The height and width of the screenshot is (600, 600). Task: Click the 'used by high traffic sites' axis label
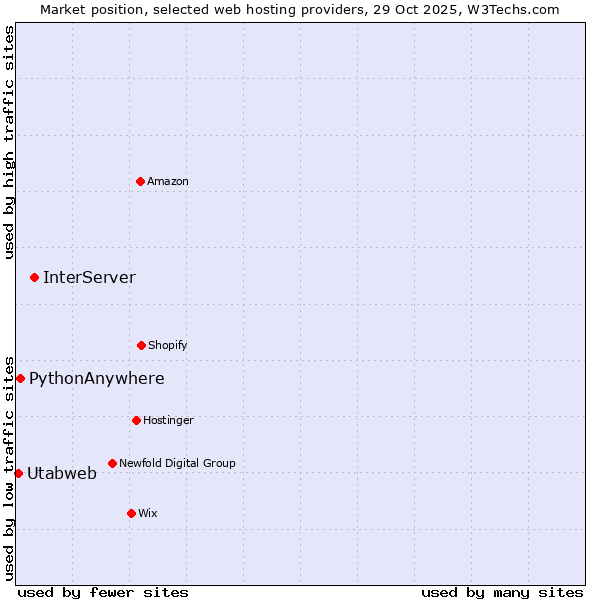click(9, 142)
